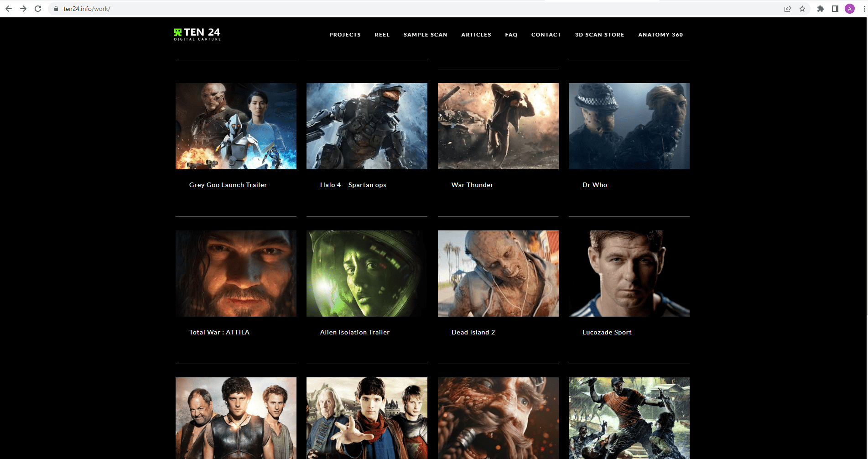
Task: Open the Lucozade Sport thumbnail image
Action: (629, 273)
